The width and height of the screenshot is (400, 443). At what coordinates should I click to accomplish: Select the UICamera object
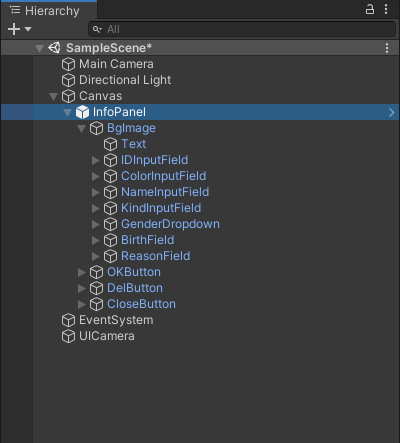[107, 336]
